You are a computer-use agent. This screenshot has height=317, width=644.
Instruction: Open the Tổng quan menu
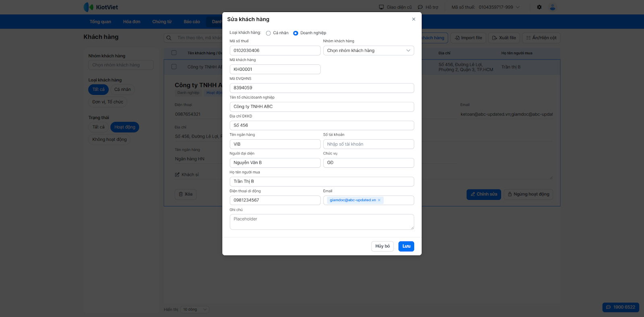click(100, 22)
